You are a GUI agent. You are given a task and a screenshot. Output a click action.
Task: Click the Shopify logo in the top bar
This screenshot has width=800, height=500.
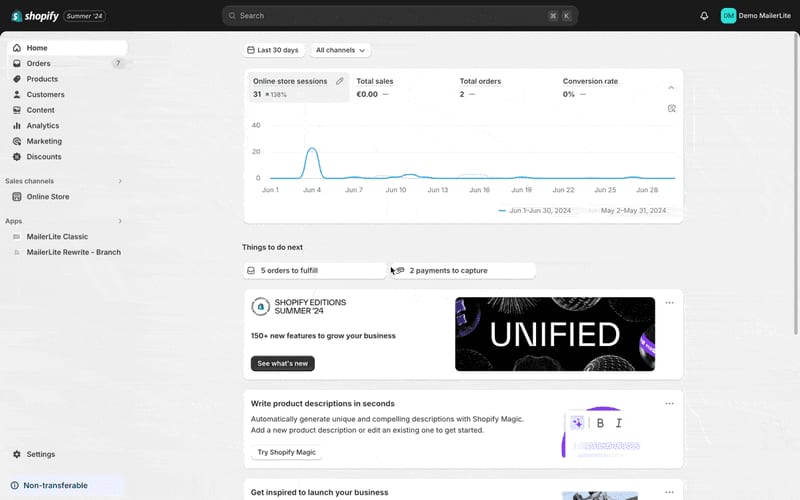click(35, 16)
